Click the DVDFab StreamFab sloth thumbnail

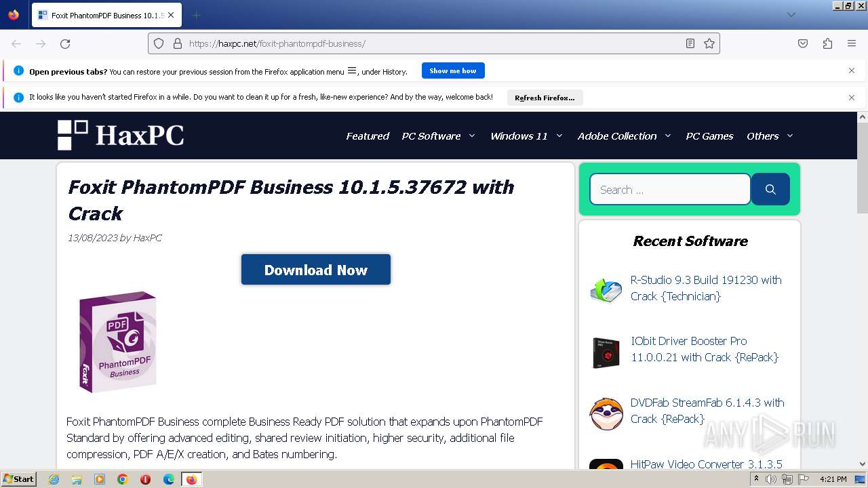(x=606, y=414)
